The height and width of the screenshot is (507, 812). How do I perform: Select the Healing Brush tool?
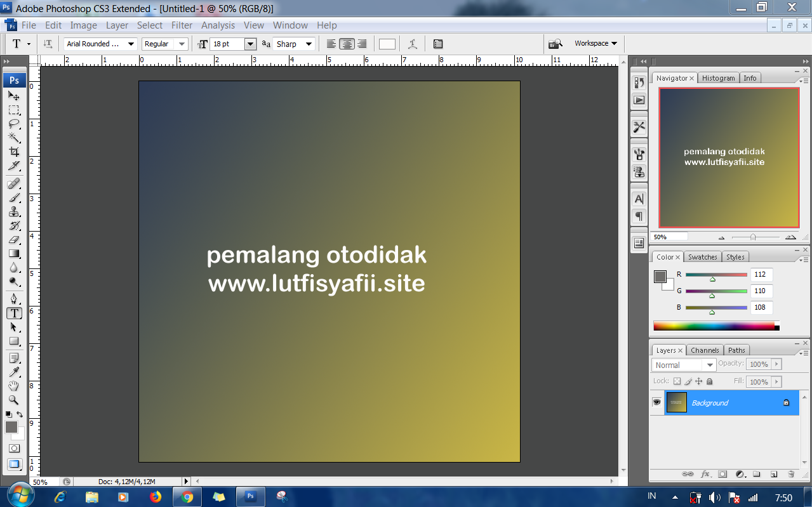click(14, 184)
